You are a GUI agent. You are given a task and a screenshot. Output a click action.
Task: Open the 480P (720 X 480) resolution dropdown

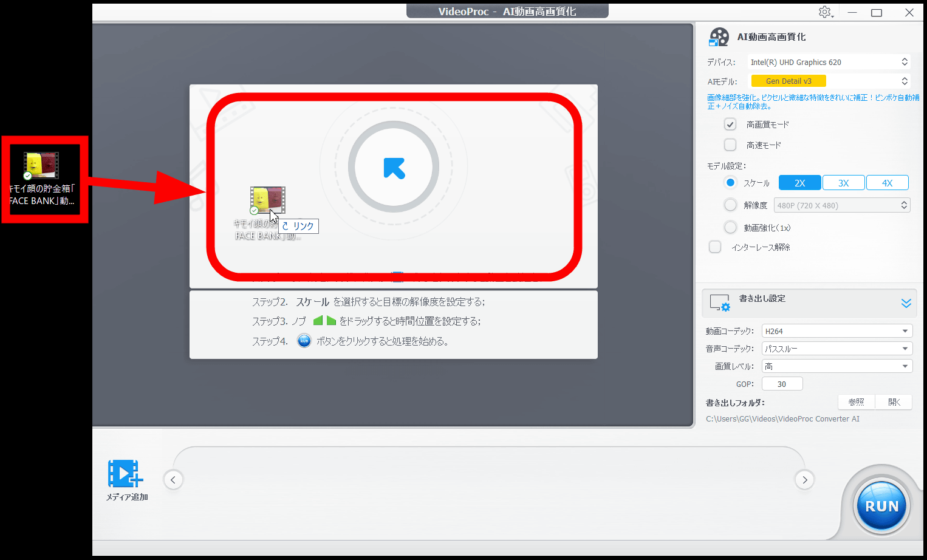842,205
